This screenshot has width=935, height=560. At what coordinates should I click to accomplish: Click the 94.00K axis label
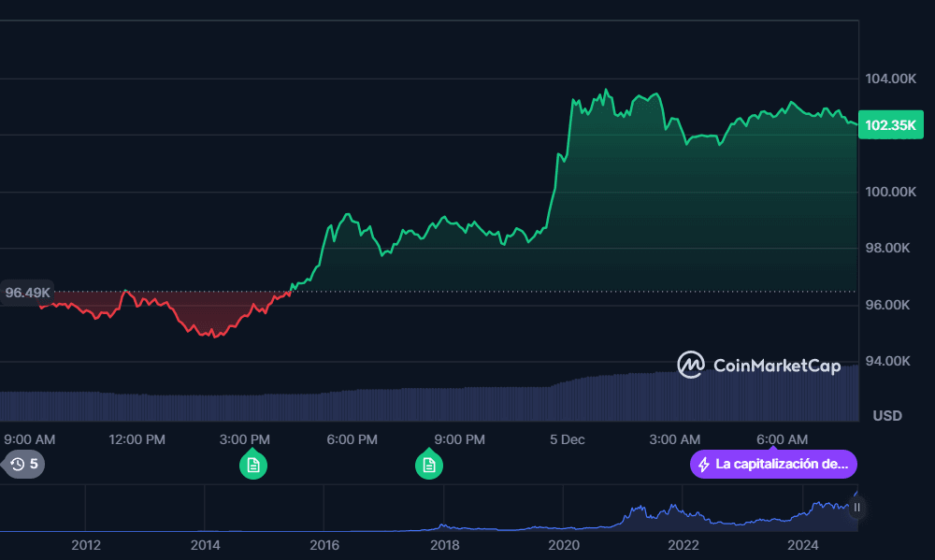coord(887,361)
